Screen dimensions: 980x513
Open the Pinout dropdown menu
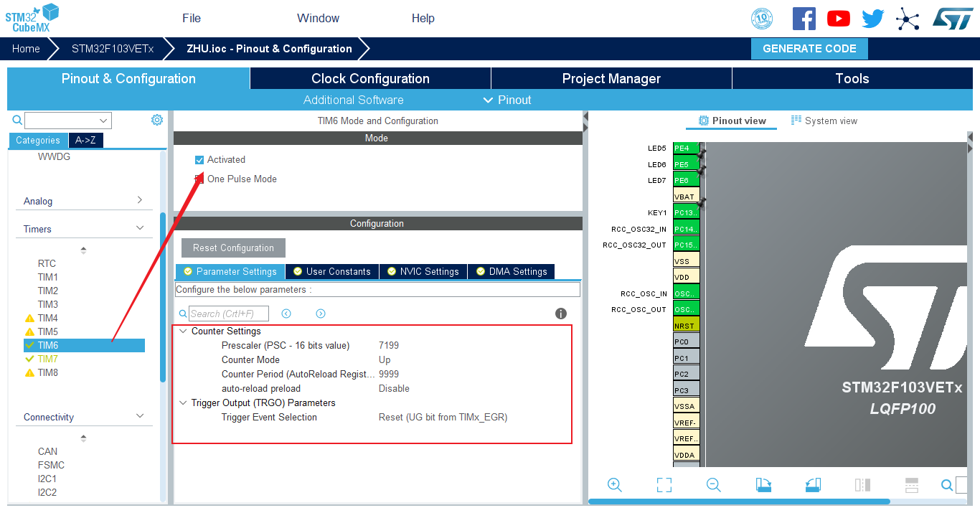tap(507, 100)
